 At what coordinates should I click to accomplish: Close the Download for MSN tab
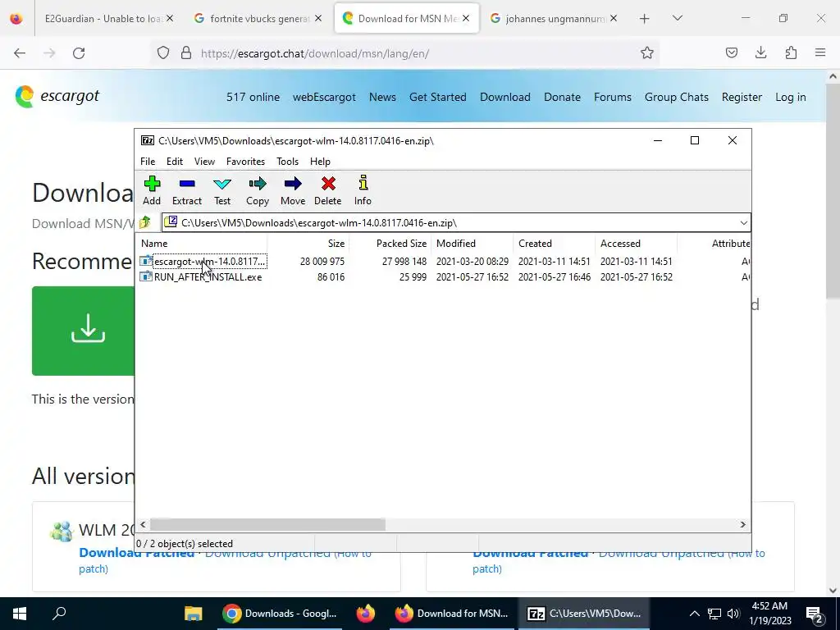(466, 18)
